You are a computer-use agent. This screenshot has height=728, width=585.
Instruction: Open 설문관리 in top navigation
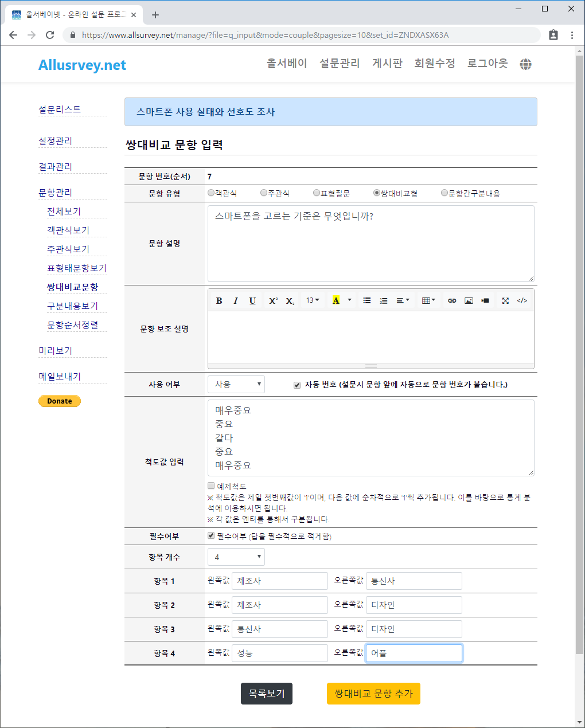(x=340, y=64)
